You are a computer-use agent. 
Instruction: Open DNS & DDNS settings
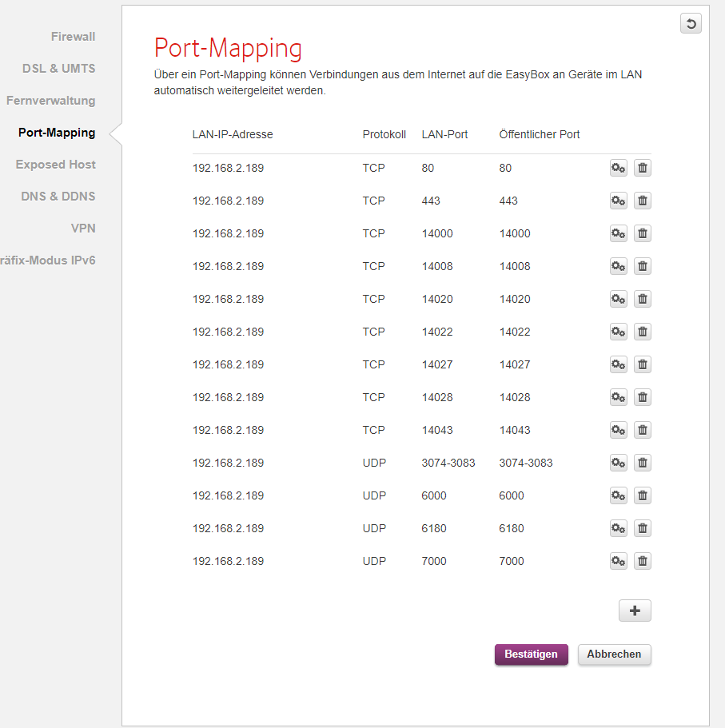coord(58,197)
